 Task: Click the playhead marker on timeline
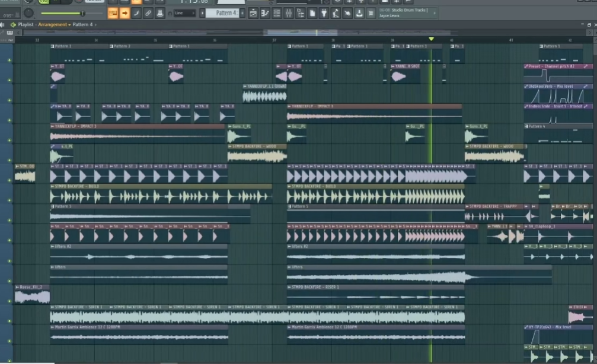431,39
